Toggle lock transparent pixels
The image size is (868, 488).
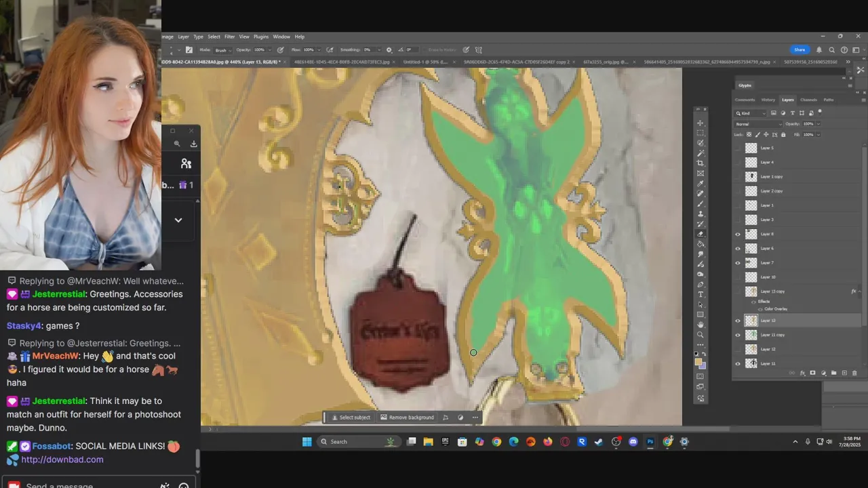(x=749, y=134)
